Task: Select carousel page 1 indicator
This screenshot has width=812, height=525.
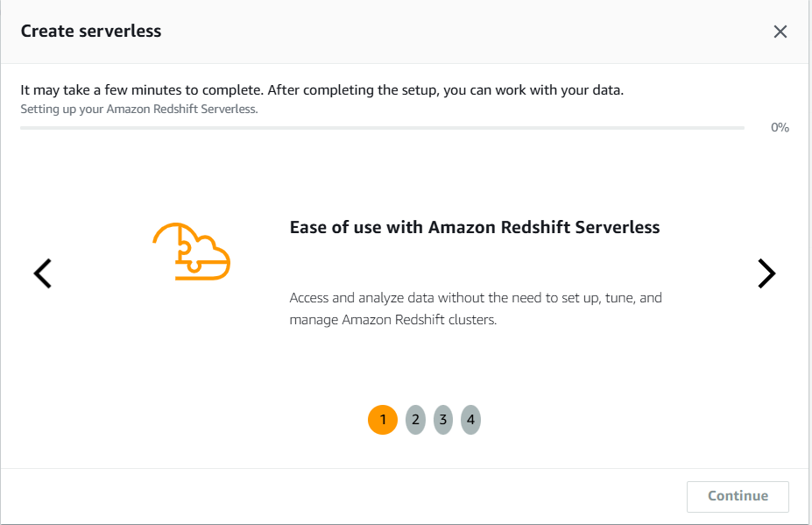Action: (383, 420)
